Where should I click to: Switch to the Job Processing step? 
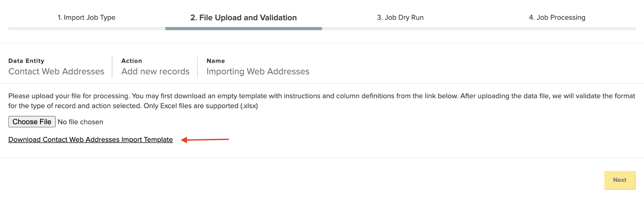(x=557, y=17)
